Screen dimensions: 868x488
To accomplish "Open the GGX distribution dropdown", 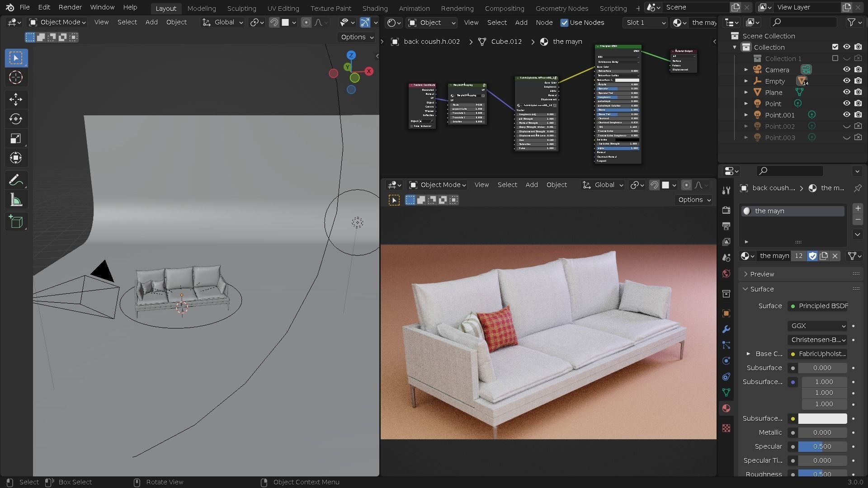I will (817, 326).
